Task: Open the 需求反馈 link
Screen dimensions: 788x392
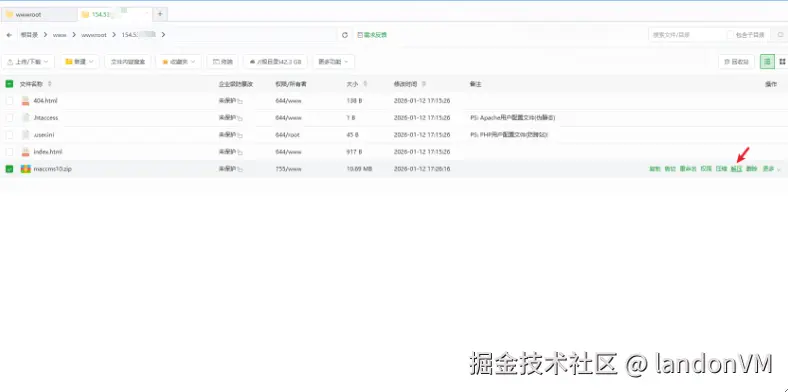Action: tap(372, 35)
